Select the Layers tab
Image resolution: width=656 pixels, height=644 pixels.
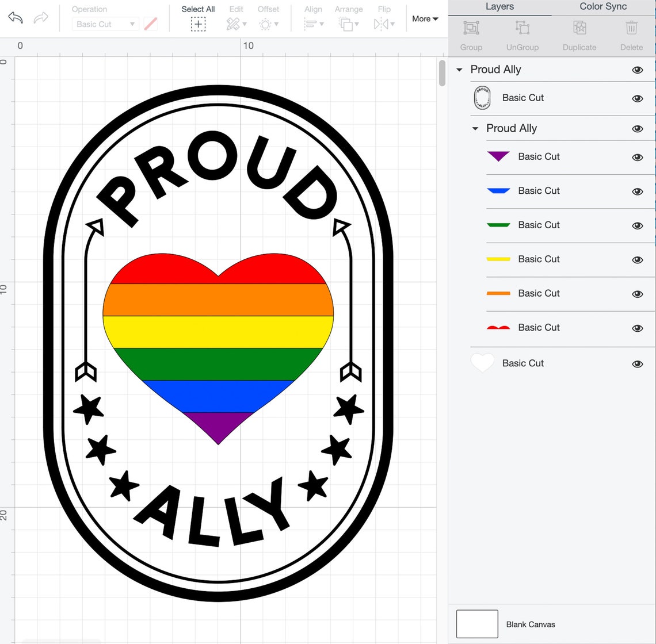coord(499,6)
